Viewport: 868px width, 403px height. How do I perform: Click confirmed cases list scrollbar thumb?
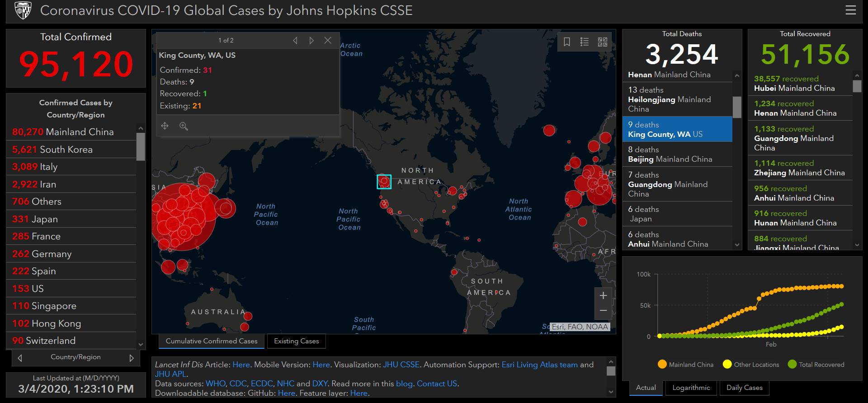click(141, 146)
